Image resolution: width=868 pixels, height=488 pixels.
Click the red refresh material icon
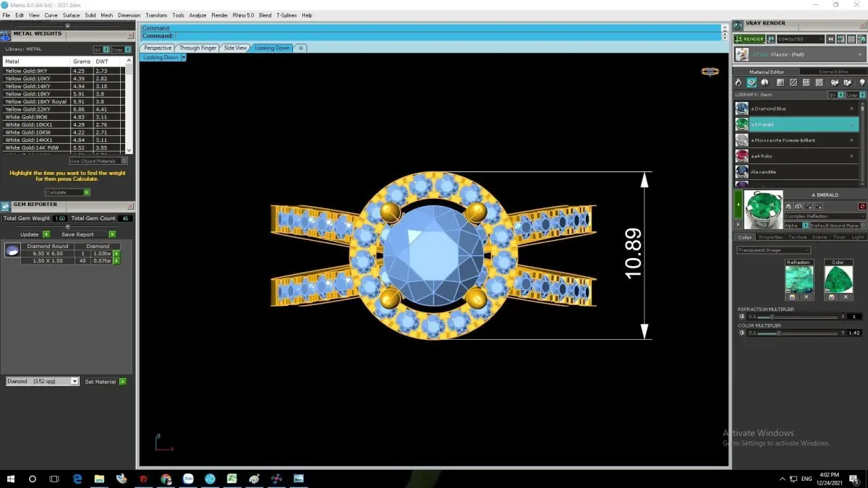tap(862, 207)
